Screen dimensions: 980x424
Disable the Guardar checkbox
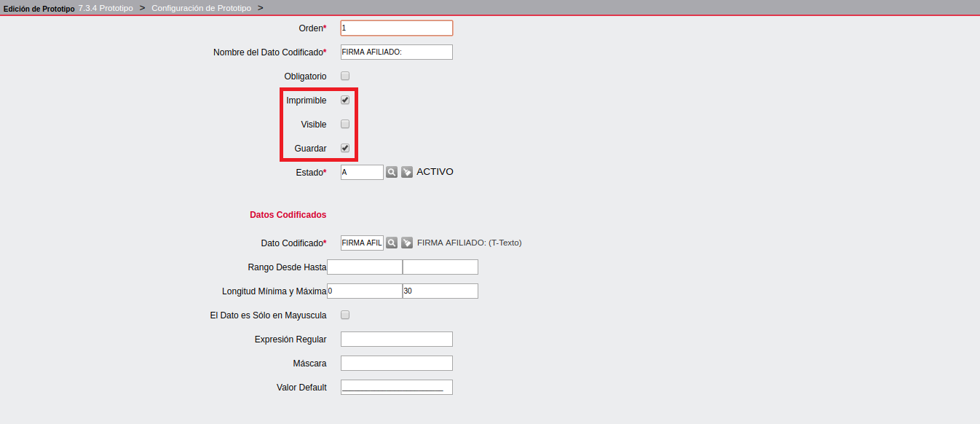tap(345, 148)
